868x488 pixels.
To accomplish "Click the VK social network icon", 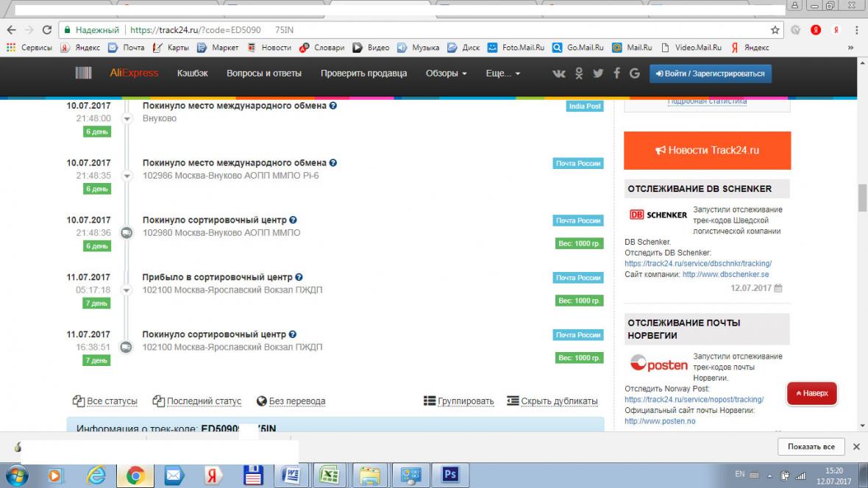I will 559,73.
